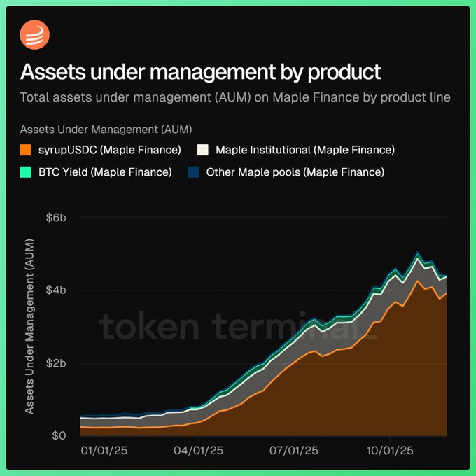The width and height of the screenshot is (476, 476).
Task: Click the dark blue Other Maple pools swatch
Action: [194, 171]
